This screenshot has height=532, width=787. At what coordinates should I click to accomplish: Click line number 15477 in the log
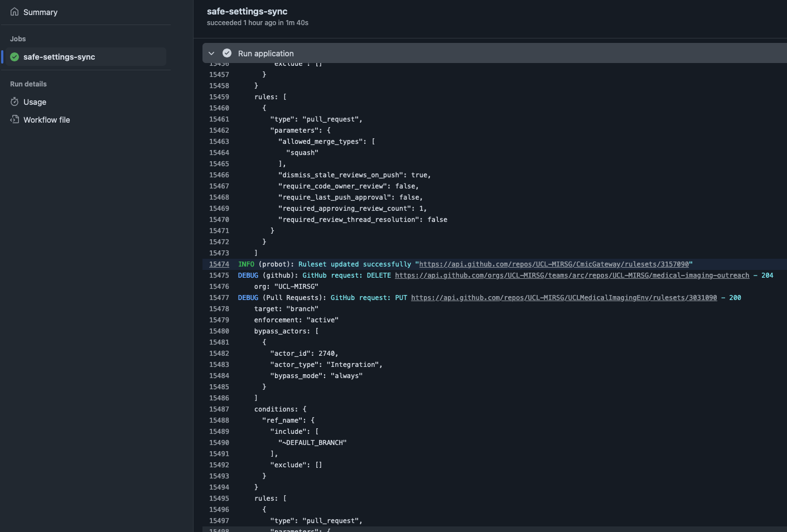219,298
